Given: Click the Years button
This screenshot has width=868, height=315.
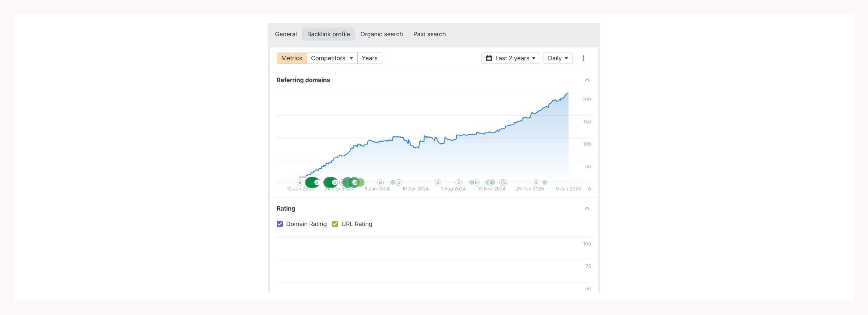Looking at the screenshot, I should pos(369,58).
